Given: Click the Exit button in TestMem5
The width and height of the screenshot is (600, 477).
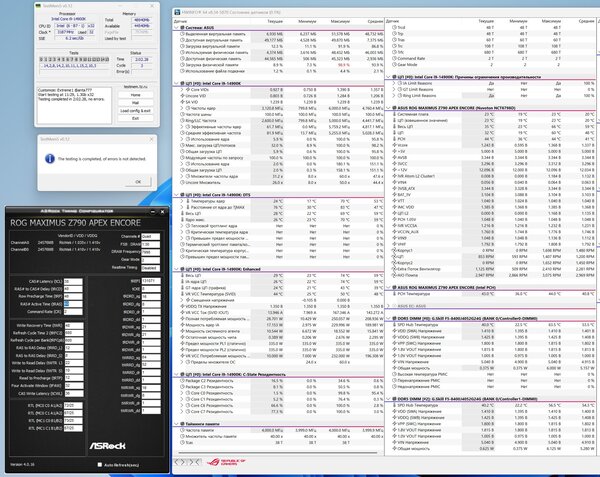Looking at the screenshot, I should pyautogui.click(x=135, y=119).
